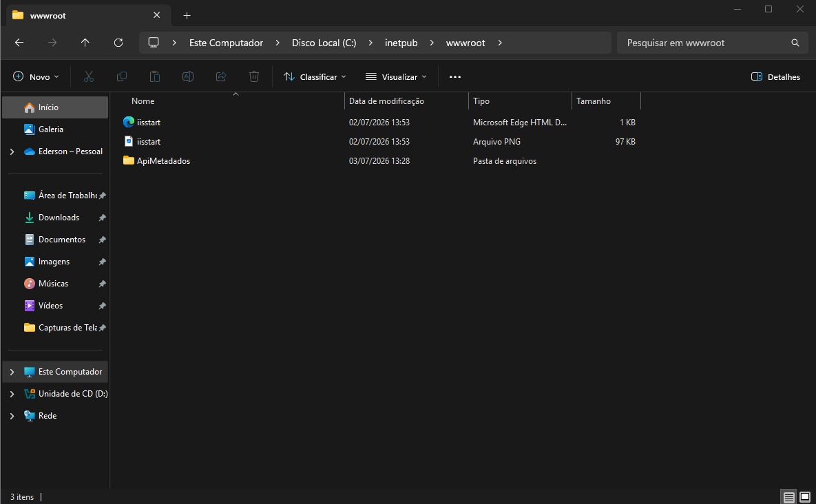Expand the Unidade de CD (D:) node
This screenshot has width=816, height=504.
pos(12,395)
